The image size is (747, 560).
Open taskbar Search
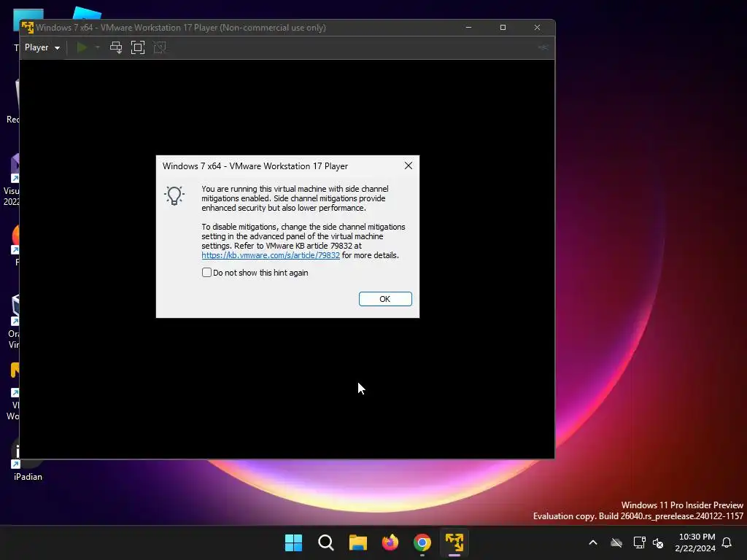[x=326, y=542]
